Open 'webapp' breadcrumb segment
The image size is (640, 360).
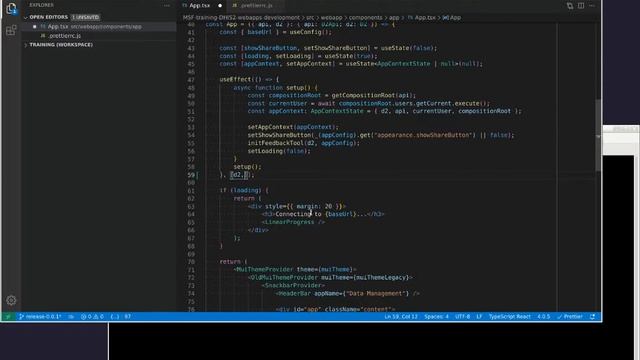click(x=331, y=18)
